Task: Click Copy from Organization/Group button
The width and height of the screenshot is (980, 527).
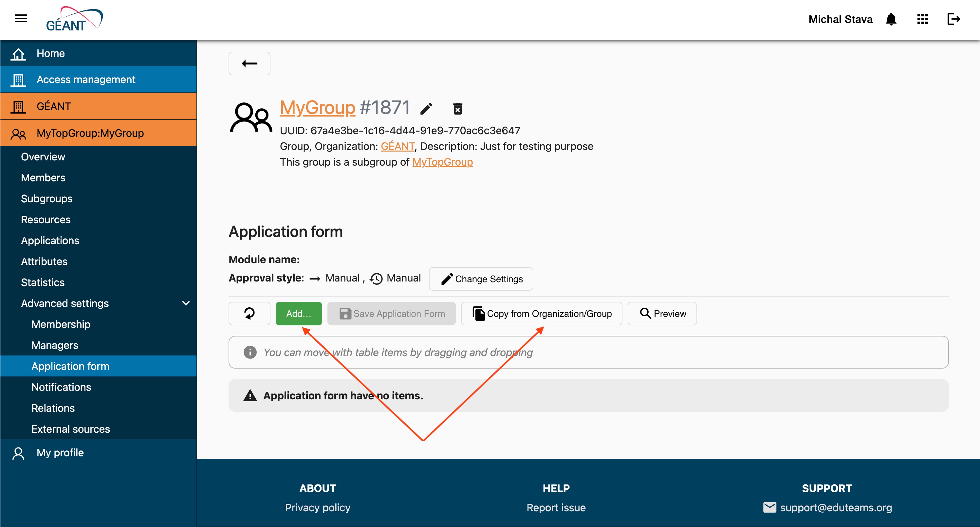Action: [x=541, y=313]
